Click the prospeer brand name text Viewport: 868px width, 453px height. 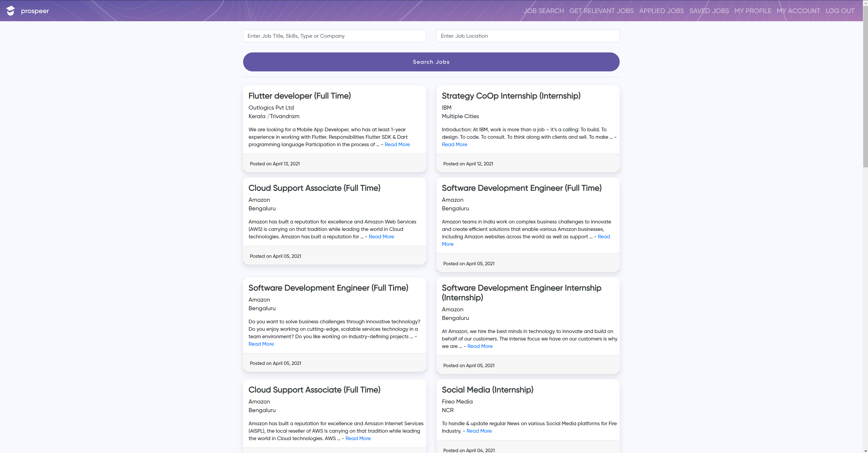tap(35, 11)
